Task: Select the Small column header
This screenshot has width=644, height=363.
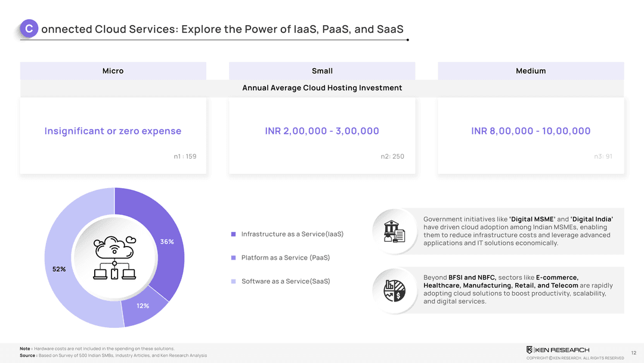Action: [322, 71]
